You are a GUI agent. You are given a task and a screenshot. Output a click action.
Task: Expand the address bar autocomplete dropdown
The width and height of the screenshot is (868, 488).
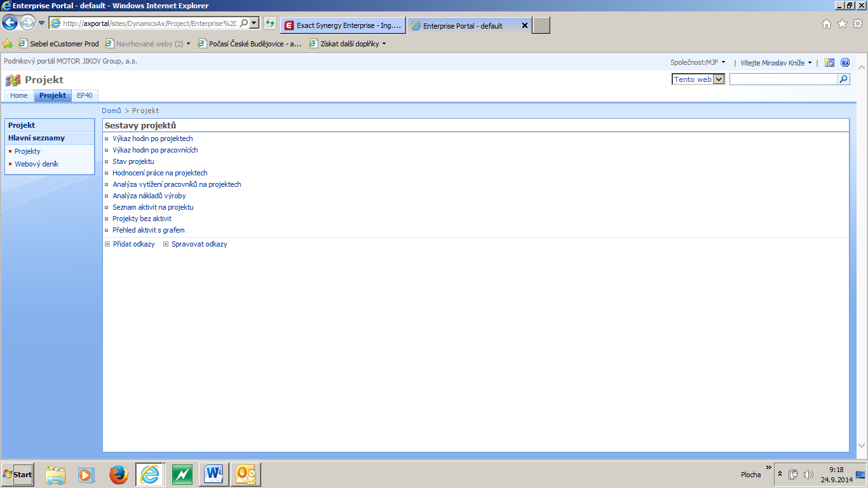(254, 24)
